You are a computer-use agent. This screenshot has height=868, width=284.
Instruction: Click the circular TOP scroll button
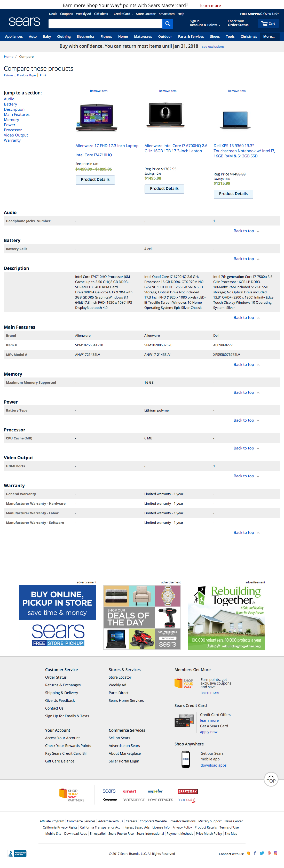271,779
